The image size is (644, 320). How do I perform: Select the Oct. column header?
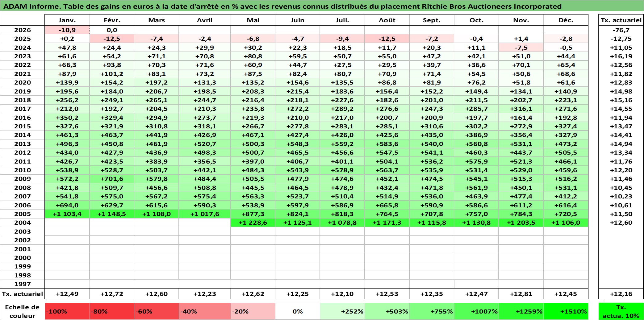(476, 20)
